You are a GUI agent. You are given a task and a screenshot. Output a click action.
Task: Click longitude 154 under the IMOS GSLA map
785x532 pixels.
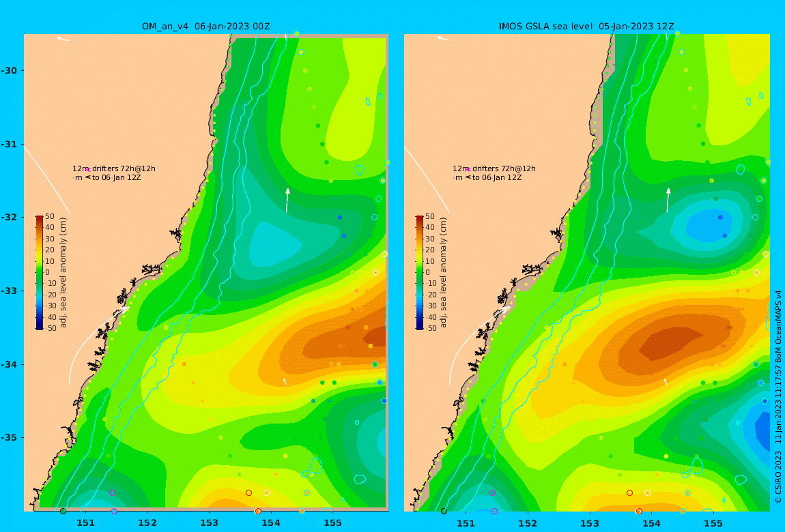[x=651, y=523]
